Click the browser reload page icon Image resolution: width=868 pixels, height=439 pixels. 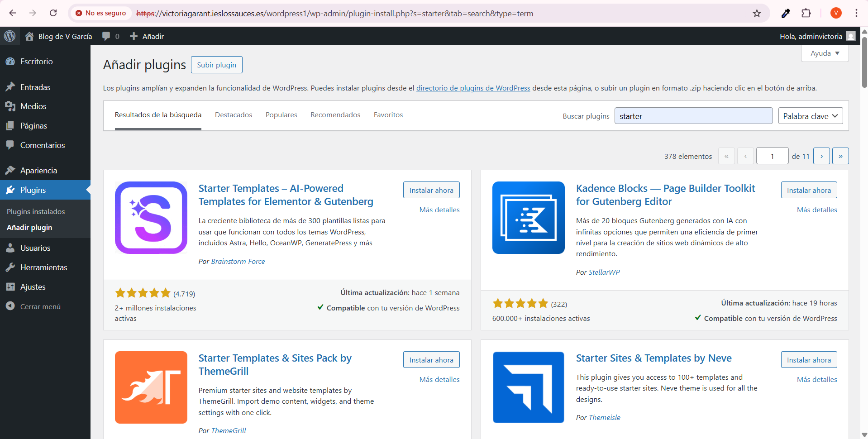pos(53,13)
